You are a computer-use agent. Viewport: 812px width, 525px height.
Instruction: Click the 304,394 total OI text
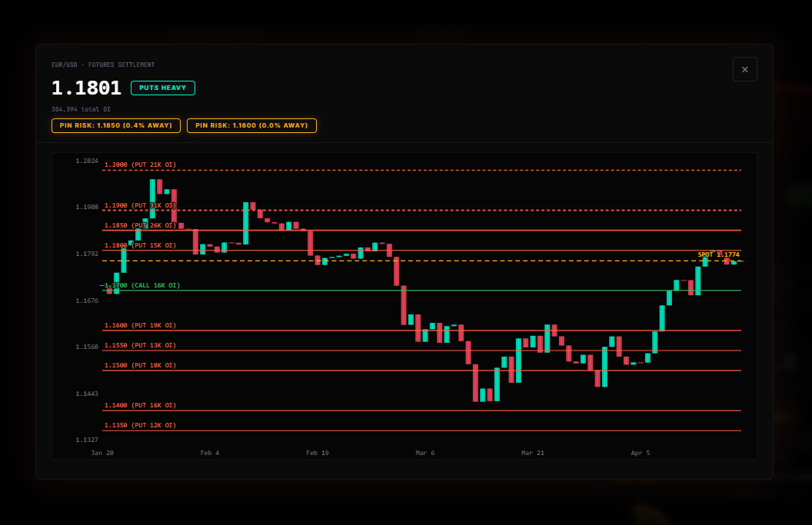81,109
